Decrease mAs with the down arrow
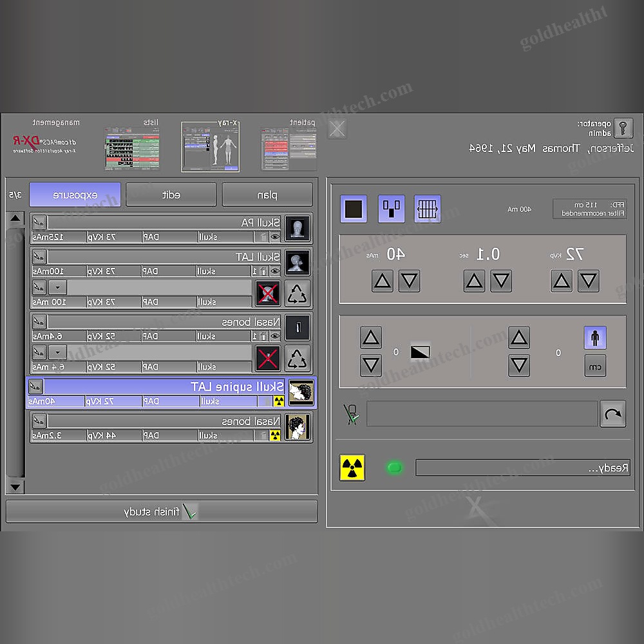 pos(410,281)
